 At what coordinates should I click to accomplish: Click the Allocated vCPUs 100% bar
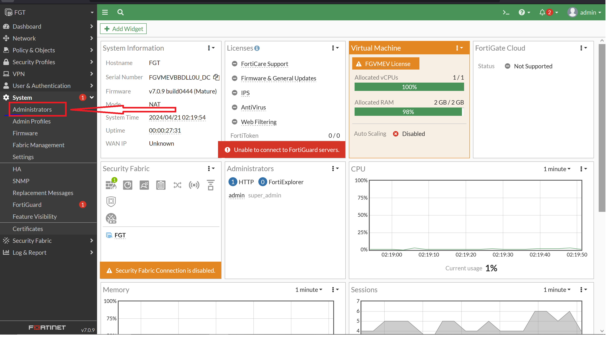tap(409, 87)
